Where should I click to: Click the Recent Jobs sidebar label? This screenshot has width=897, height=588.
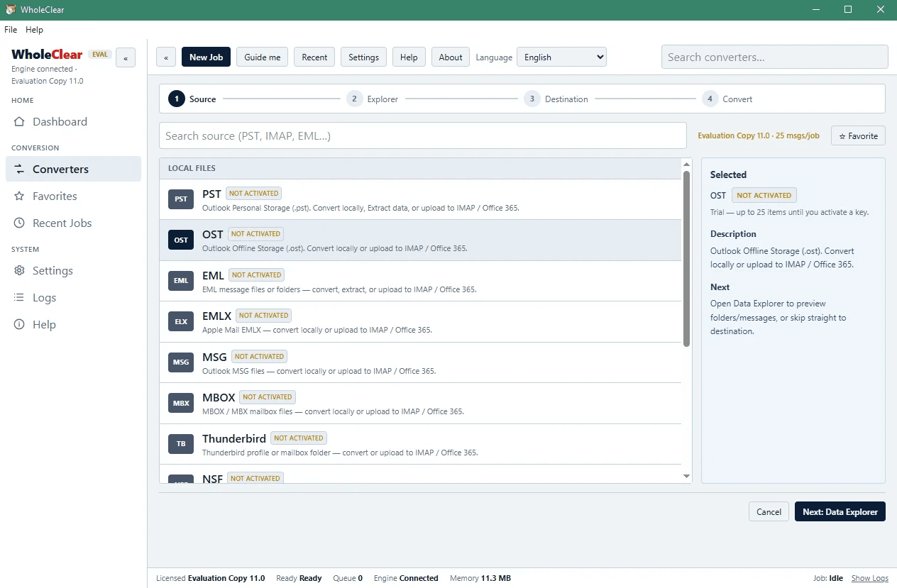pos(62,223)
